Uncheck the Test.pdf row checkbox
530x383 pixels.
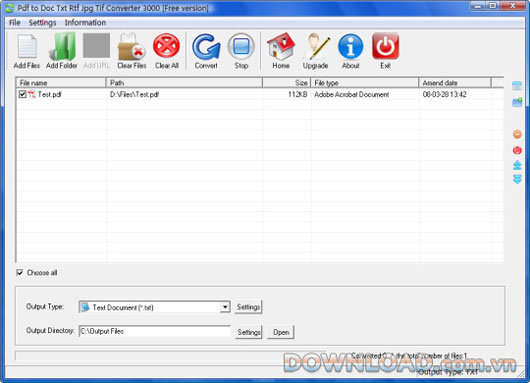[22, 94]
